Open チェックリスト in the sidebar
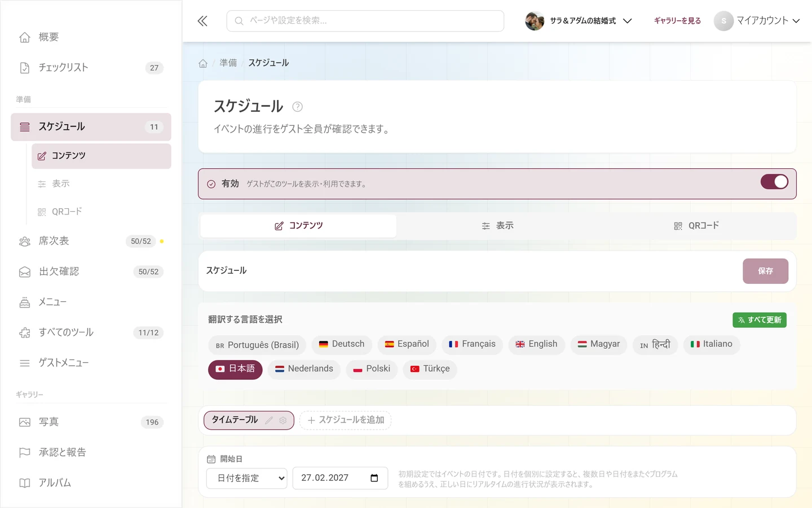This screenshot has width=812, height=508. tap(91, 68)
